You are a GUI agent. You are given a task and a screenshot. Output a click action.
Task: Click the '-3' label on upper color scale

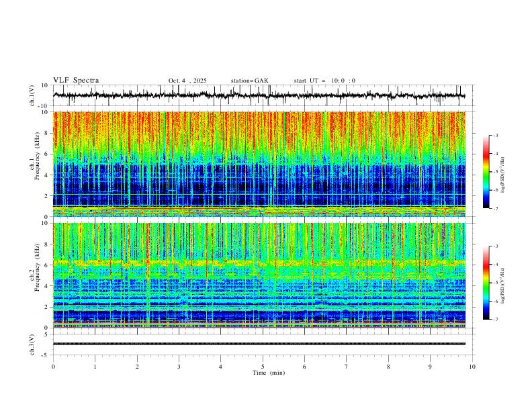point(495,135)
